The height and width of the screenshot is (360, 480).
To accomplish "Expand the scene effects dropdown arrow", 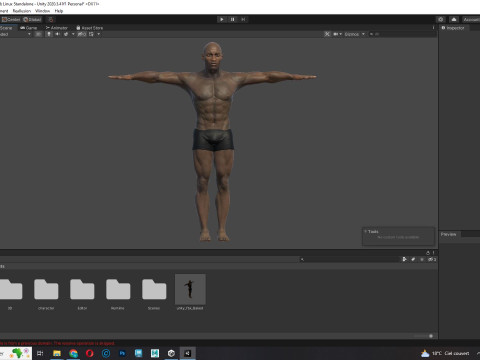I will [73, 34].
